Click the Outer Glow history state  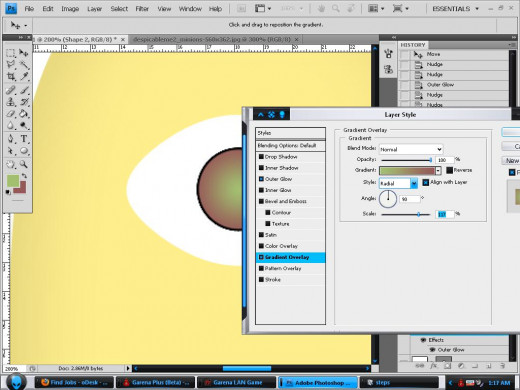pos(454,85)
